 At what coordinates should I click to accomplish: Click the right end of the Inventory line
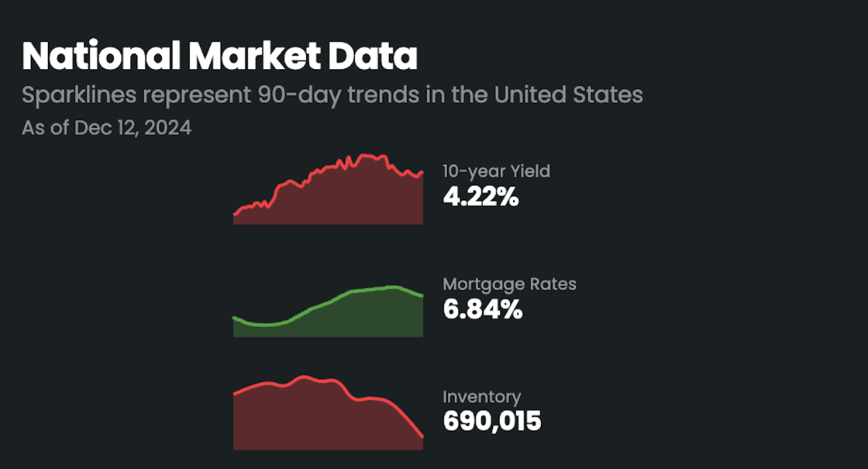(x=422, y=437)
